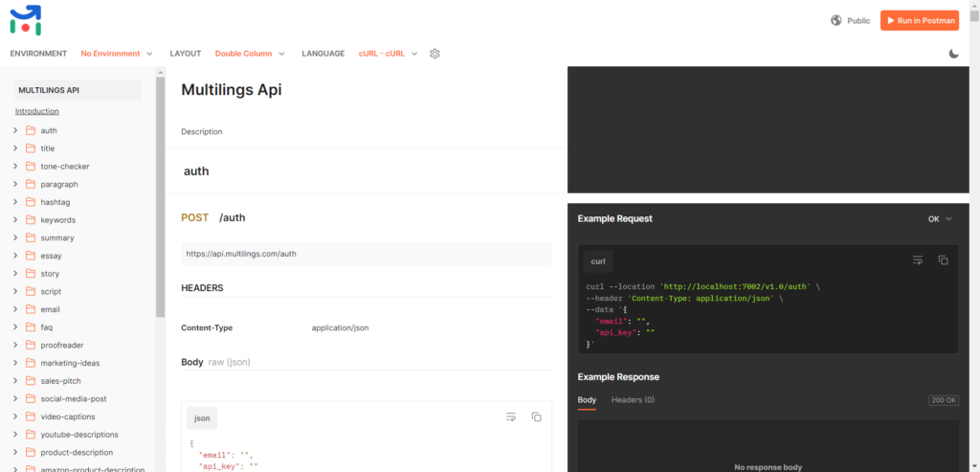The image size is (980, 472).
Task: Open the proofreader tree item
Action: click(x=62, y=345)
